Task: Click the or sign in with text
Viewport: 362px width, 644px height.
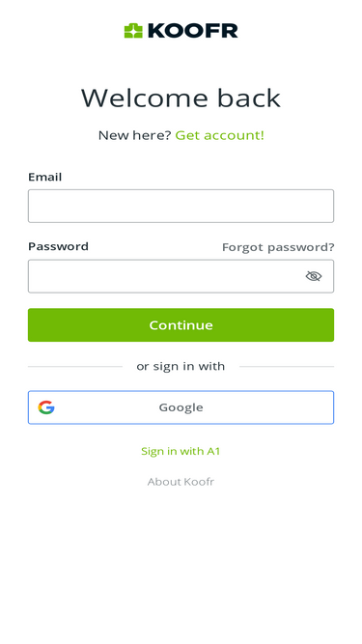Action: [x=181, y=366]
